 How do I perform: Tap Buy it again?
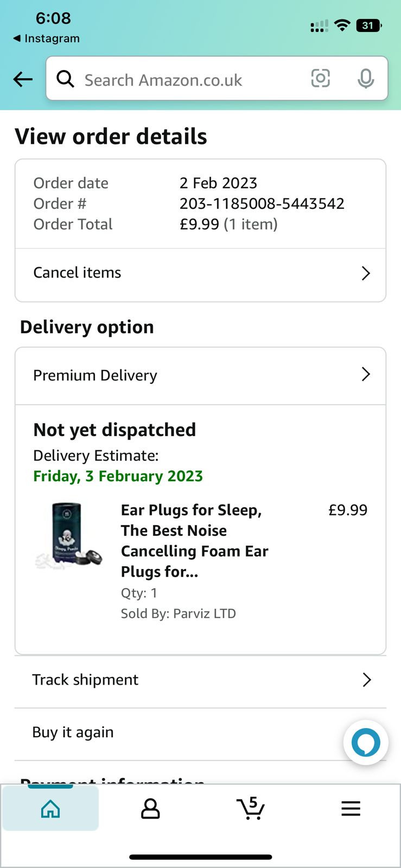(73, 732)
